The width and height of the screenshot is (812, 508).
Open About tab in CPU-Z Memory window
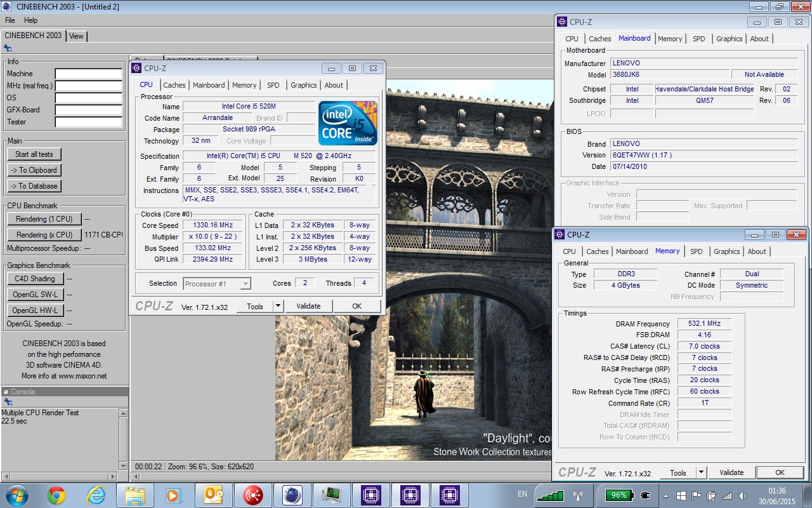(x=757, y=251)
